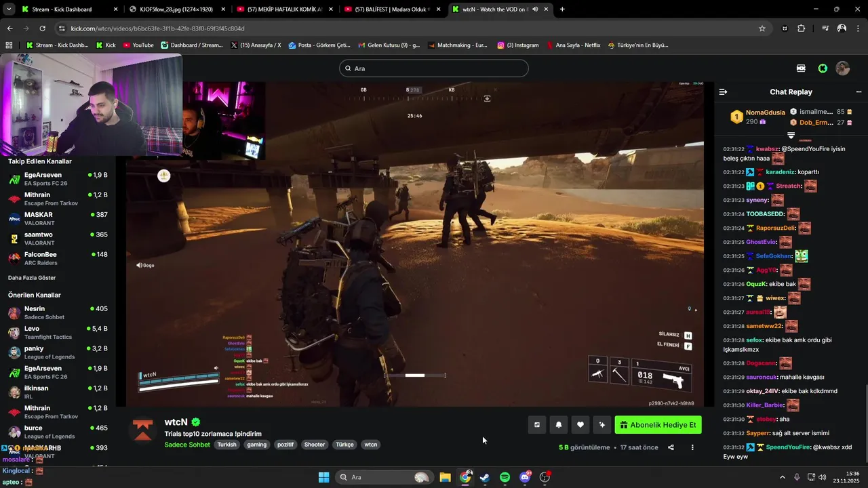Go back to the previous page
This screenshot has height=488, width=868.
(x=9, y=28)
